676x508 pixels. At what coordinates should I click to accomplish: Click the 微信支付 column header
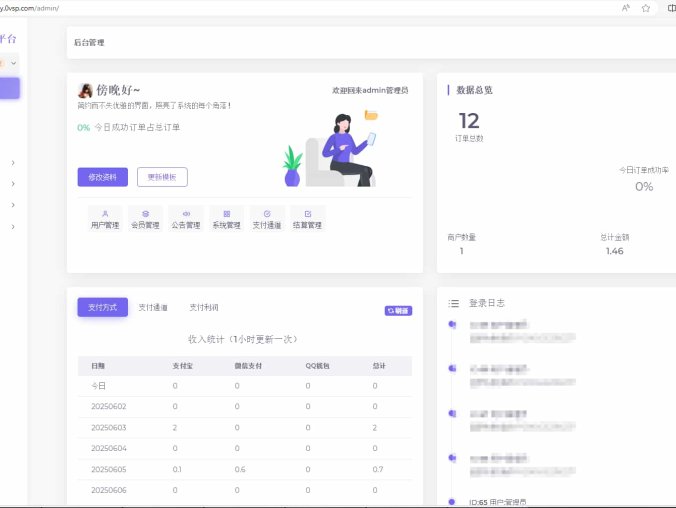[x=248, y=366]
